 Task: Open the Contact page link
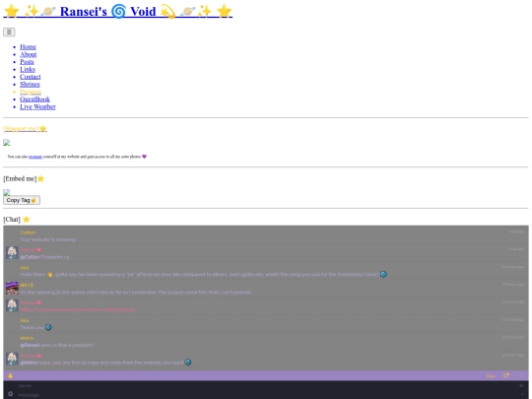coord(31,77)
